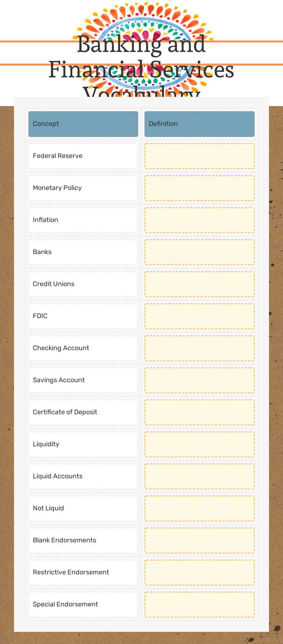Click the Federal Reserve definition field
Viewport: 283px width, 644px height.
pyautogui.click(x=199, y=156)
